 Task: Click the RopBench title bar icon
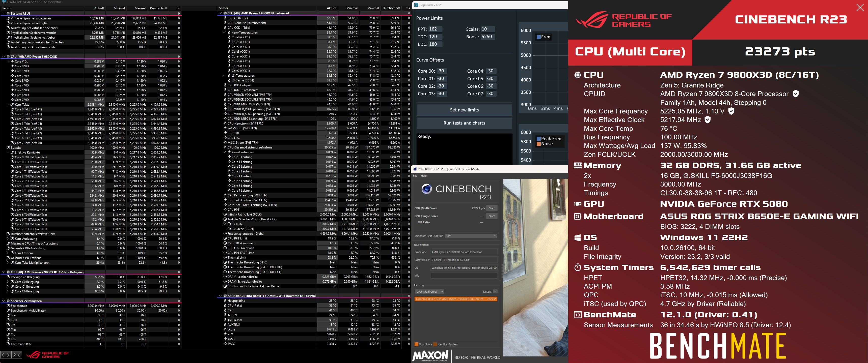pos(417,5)
